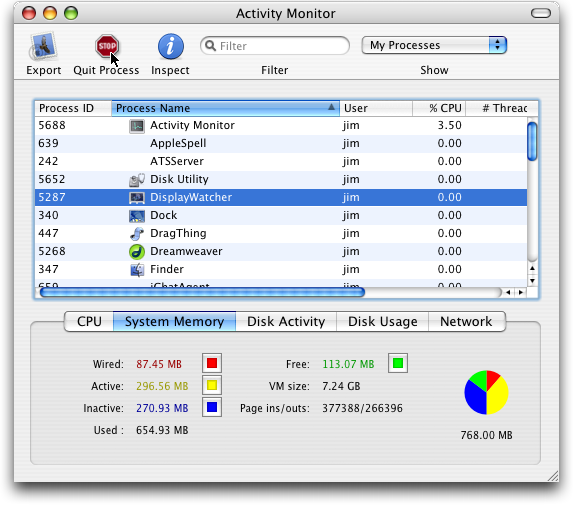
Task: Open the Network tab
Action: 467,322
